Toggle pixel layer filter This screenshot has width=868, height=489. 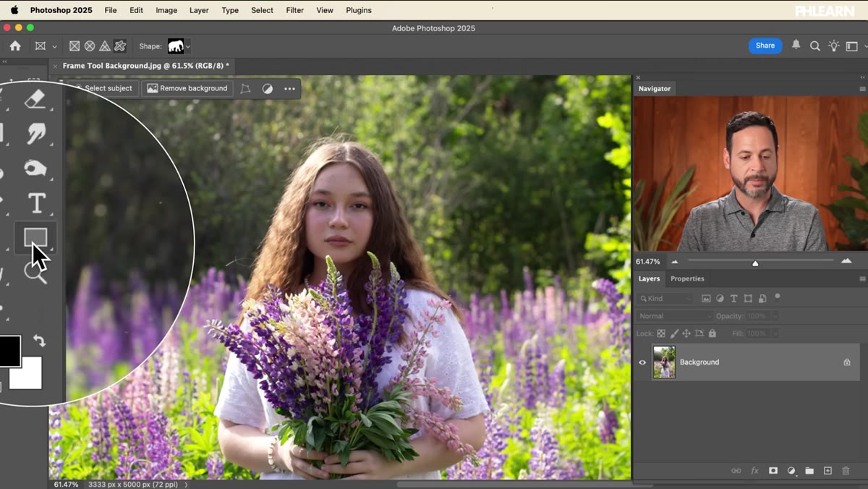point(706,299)
